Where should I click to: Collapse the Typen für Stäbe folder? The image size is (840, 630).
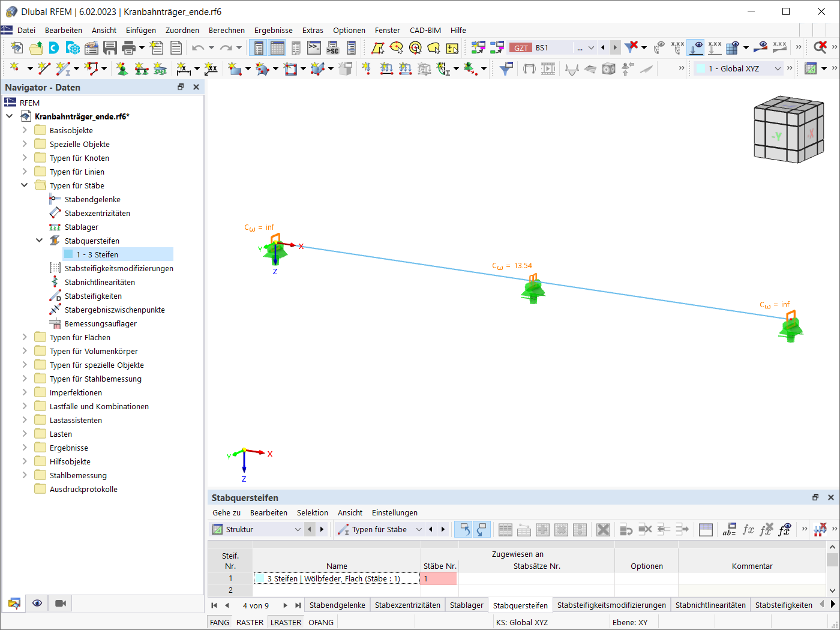coord(25,185)
